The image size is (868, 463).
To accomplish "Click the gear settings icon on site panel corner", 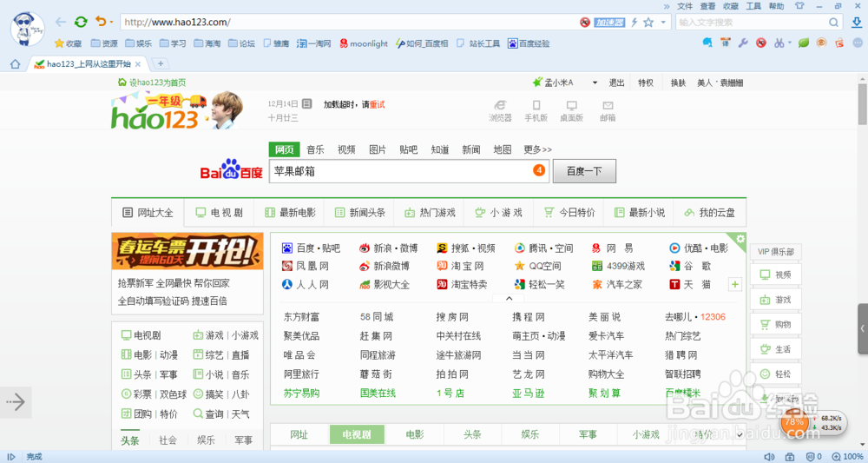I will (x=740, y=239).
